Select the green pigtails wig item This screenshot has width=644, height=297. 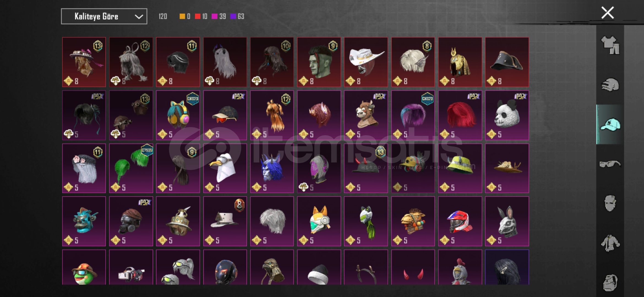pyautogui.click(x=131, y=168)
